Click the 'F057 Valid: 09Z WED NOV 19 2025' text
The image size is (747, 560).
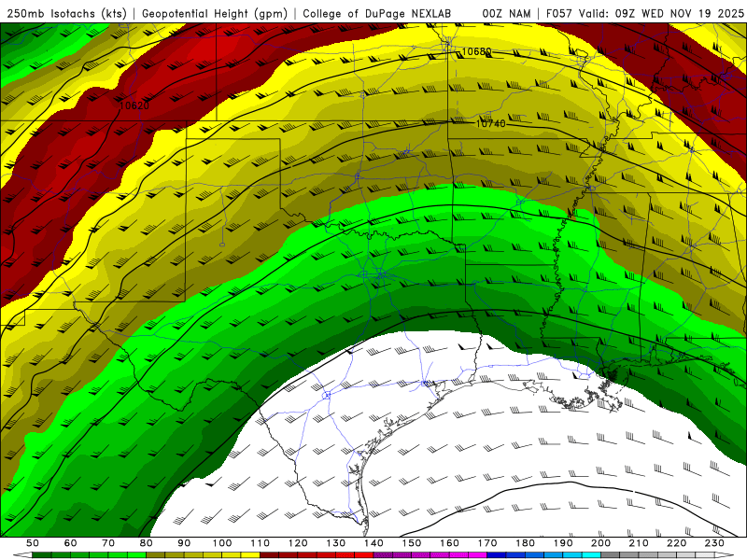point(645,13)
